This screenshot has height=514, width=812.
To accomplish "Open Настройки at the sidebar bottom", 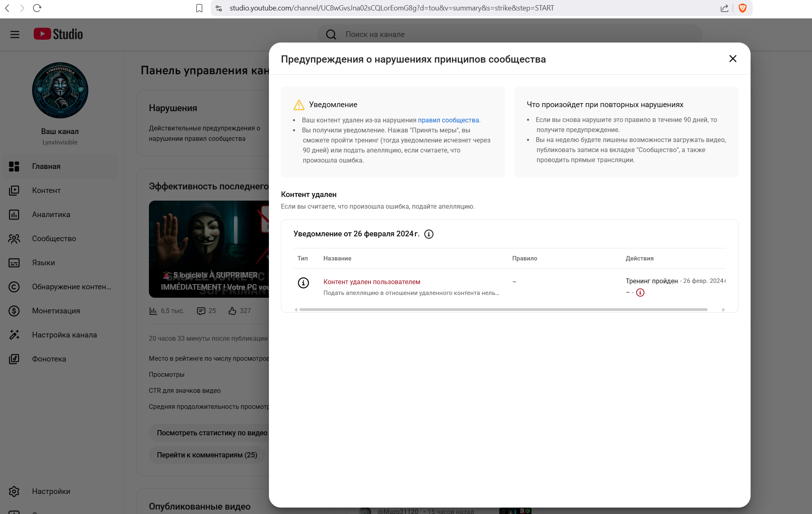I will [51, 492].
